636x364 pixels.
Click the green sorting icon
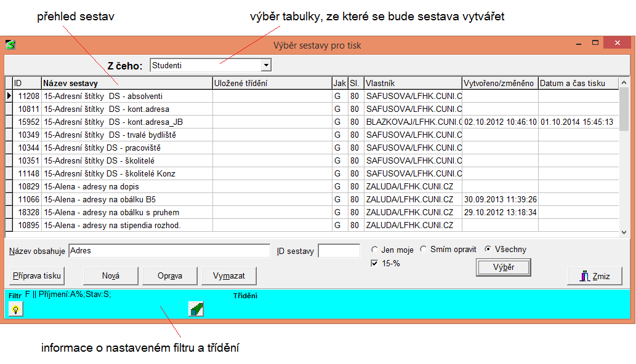pyautogui.click(x=196, y=309)
